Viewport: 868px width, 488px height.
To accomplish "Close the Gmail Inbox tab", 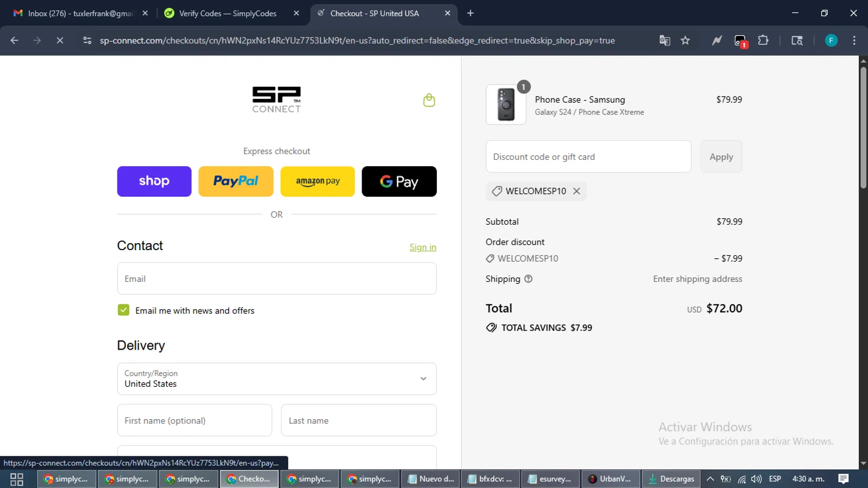I will (x=145, y=13).
